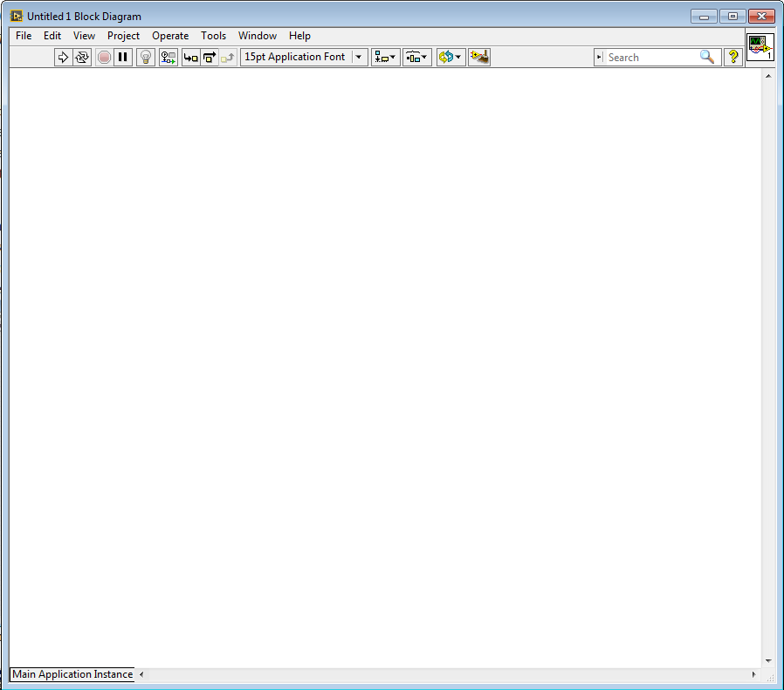784x690 pixels.
Task: Click the vertical scrollbar up arrow
Action: [768, 76]
